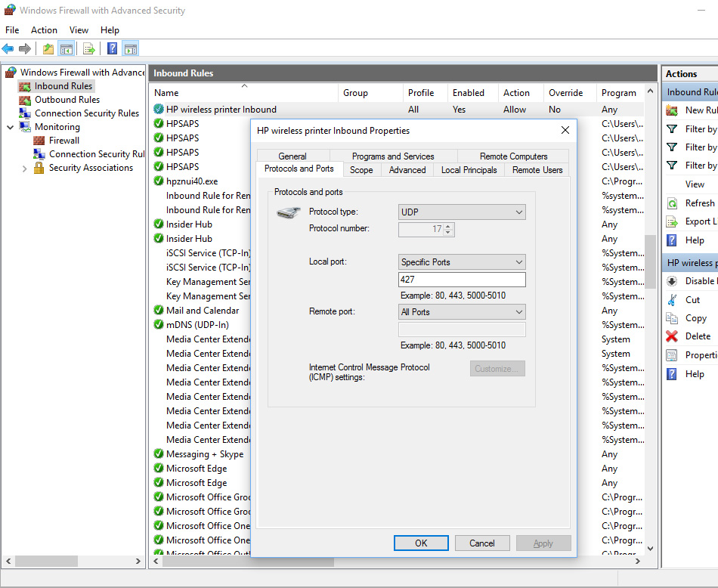
Task: Open the Help menu
Action: pos(110,30)
